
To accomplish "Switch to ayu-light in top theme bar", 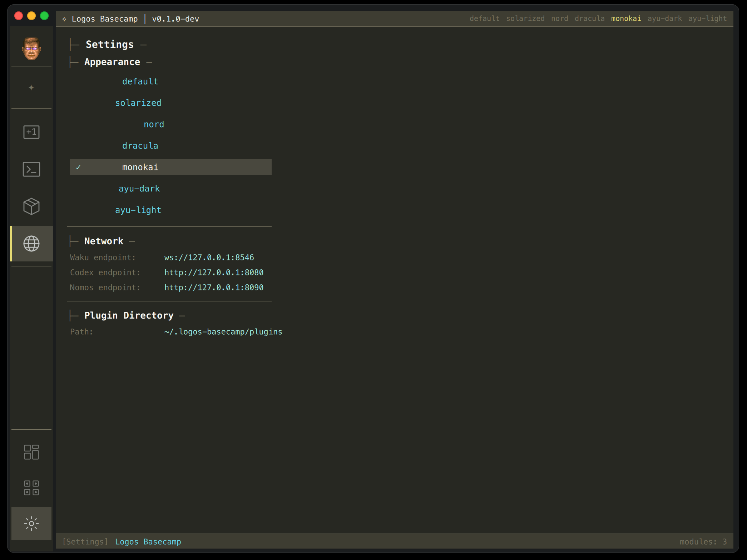I will point(707,19).
